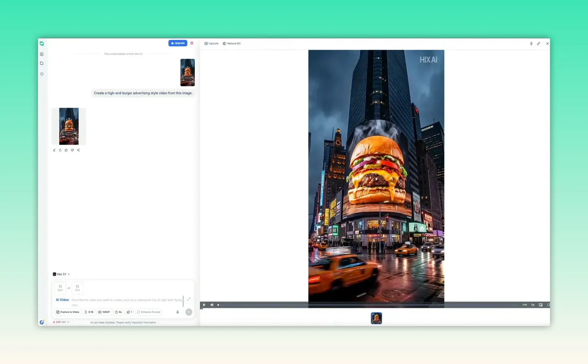Enter fullscreen video mode
588x364 pixels.
(x=548, y=305)
